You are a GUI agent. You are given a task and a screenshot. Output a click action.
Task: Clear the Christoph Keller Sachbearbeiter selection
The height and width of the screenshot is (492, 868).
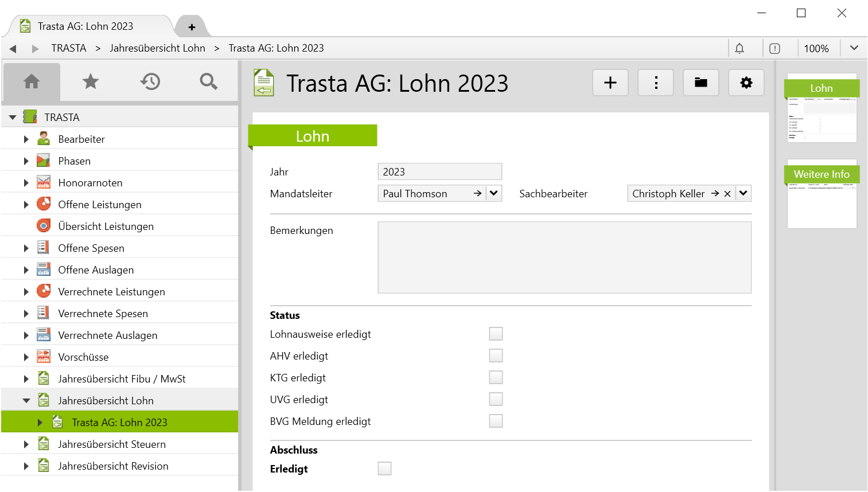point(727,194)
